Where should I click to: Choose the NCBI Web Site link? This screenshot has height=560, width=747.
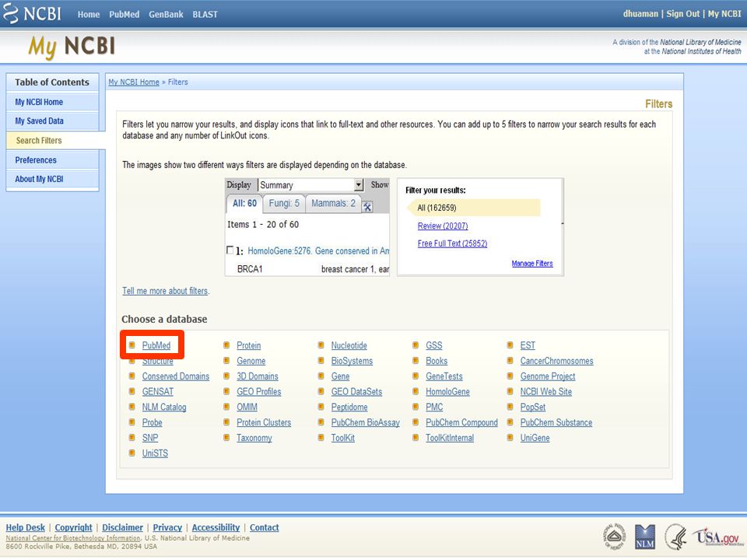[x=546, y=391]
